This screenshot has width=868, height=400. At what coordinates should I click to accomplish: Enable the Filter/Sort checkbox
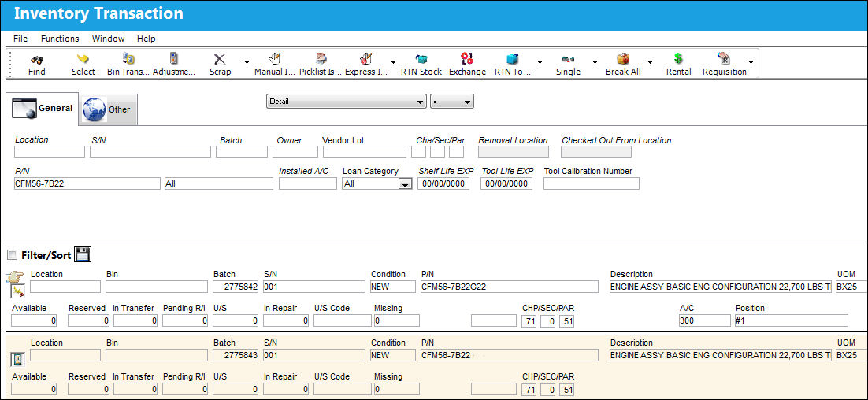pyautogui.click(x=12, y=254)
